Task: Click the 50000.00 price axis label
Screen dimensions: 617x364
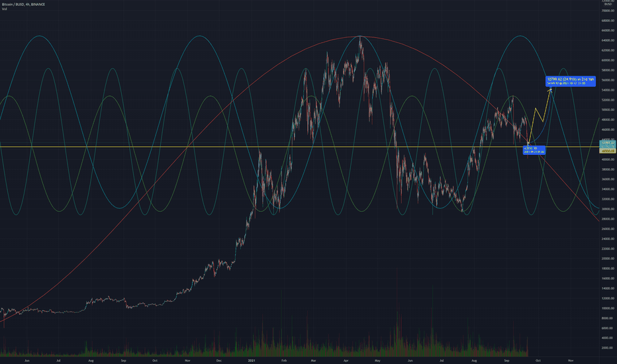Action: tap(608, 110)
